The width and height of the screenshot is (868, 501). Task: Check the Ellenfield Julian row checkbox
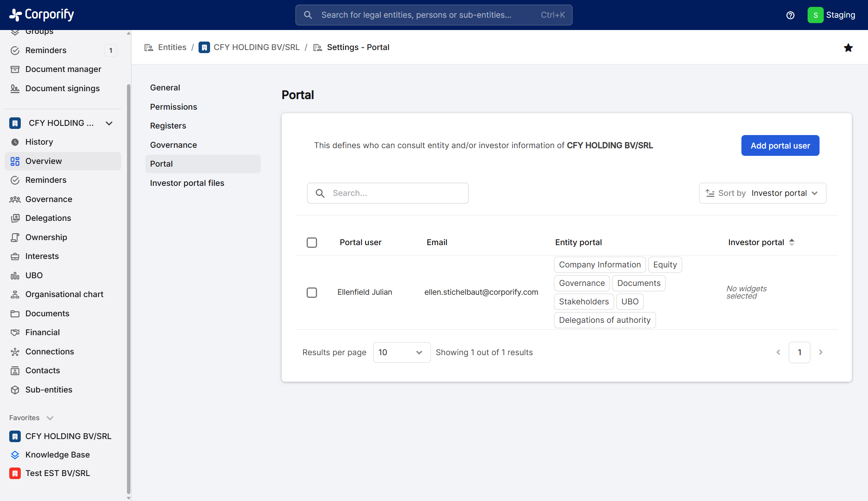(x=312, y=292)
